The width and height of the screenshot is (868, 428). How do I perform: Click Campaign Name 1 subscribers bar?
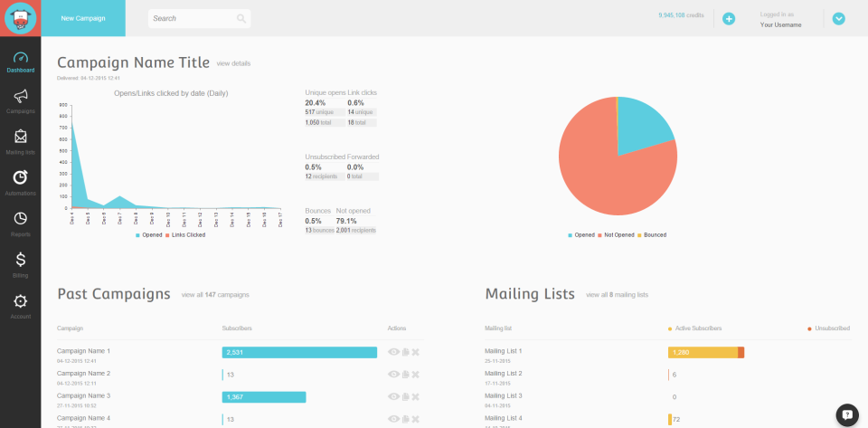[299, 352]
